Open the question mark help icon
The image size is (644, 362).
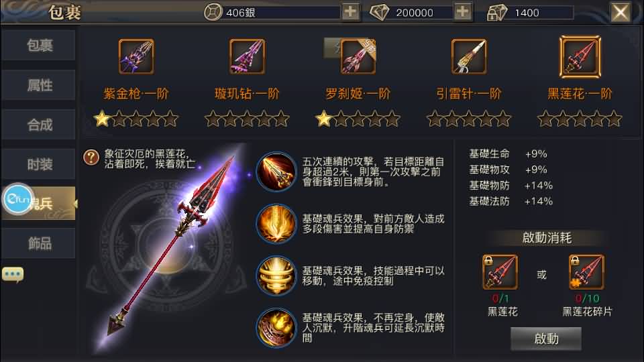[91, 157]
